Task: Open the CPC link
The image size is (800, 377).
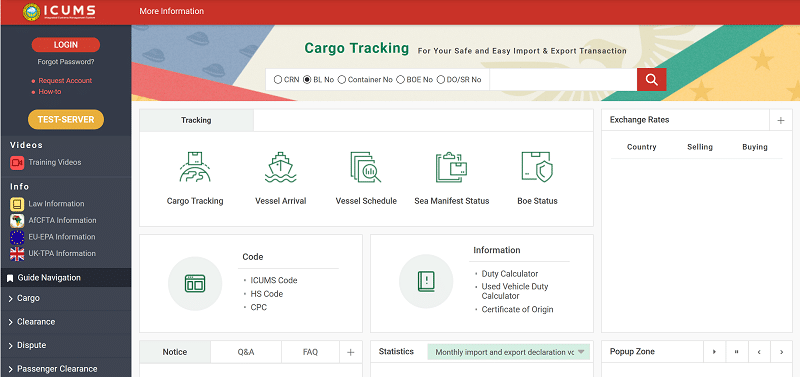Action: click(x=259, y=308)
